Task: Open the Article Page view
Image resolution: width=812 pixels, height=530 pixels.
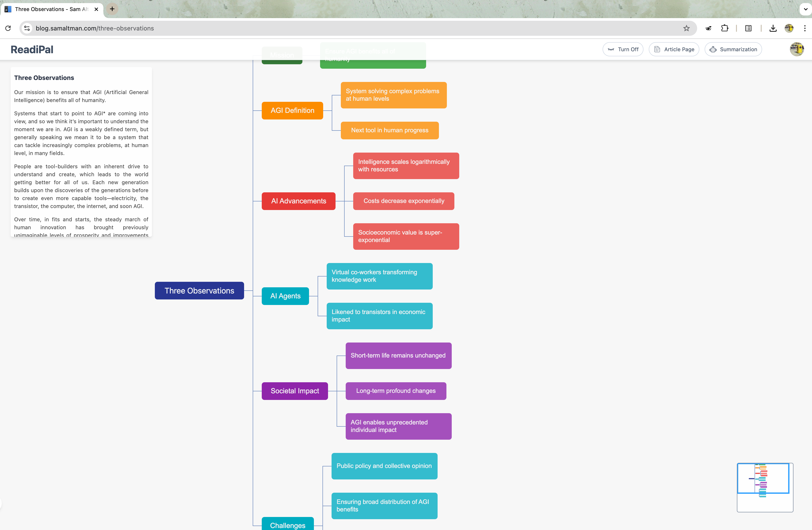Action: pos(674,49)
